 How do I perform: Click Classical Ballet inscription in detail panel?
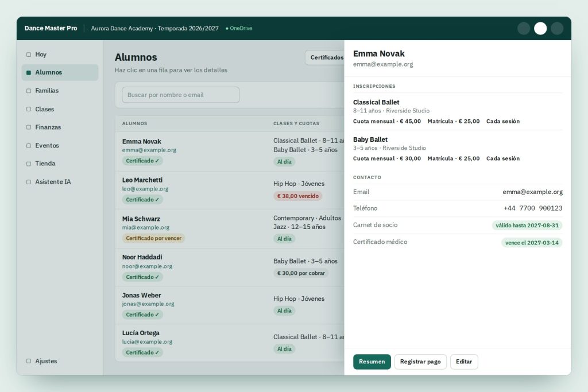[x=458, y=111]
